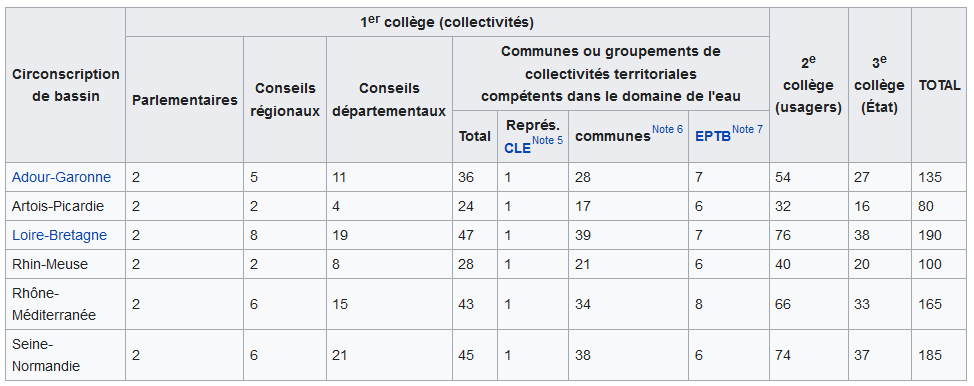Follow the Note 6 superscript reference
This screenshot has height=386, width=974.
pyautogui.click(x=667, y=129)
